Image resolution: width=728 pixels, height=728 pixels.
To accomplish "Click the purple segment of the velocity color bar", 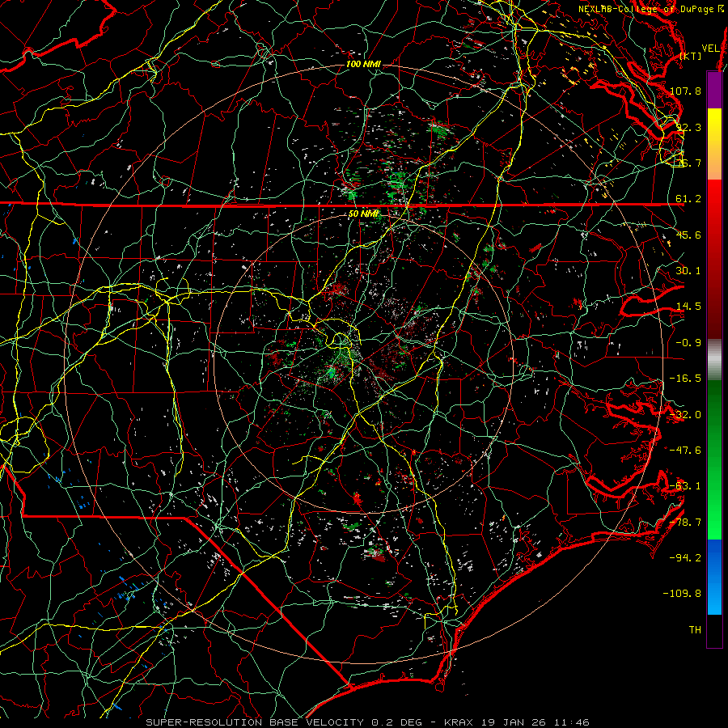I will click(x=714, y=90).
